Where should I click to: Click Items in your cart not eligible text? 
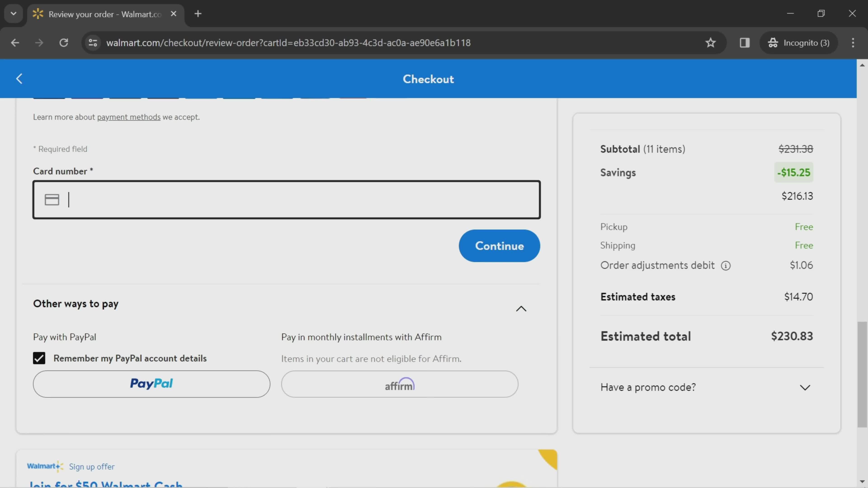(x=371, y=359)
